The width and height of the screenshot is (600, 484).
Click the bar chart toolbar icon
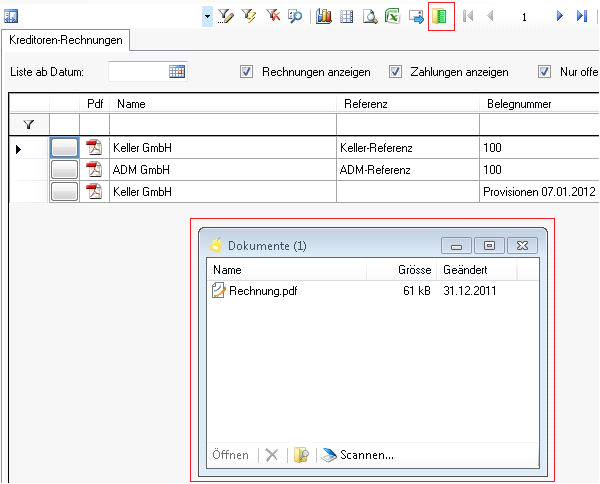(324, 16)
